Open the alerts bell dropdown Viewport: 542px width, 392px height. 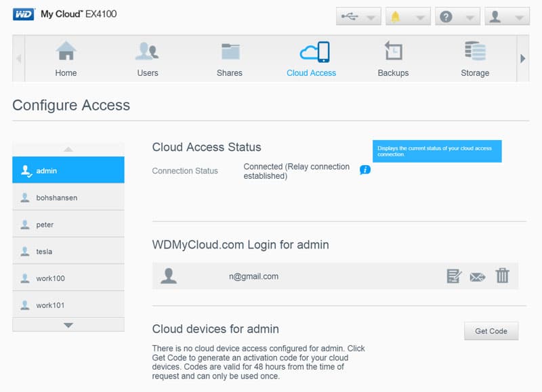click(x=408, y=16)
